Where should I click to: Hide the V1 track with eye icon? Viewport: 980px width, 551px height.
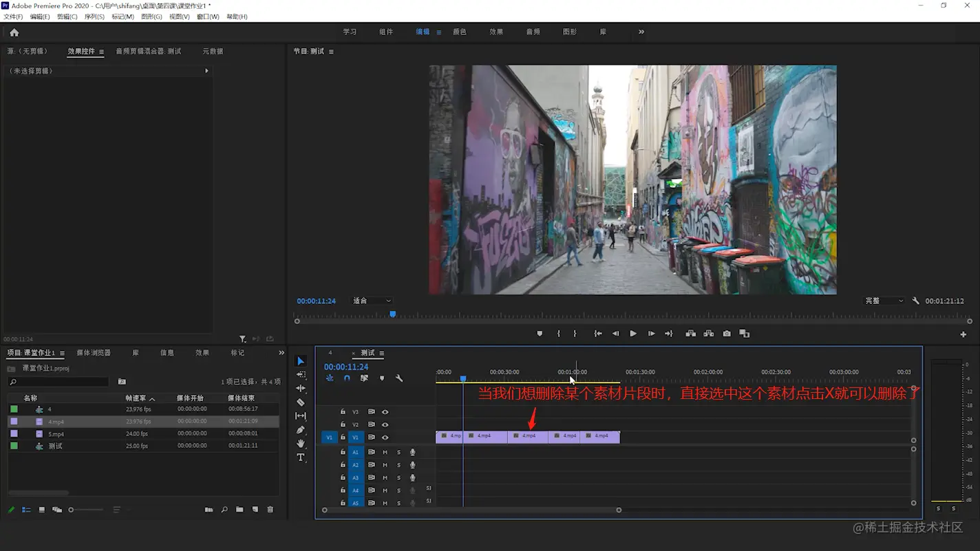click(x=385, y=437)
